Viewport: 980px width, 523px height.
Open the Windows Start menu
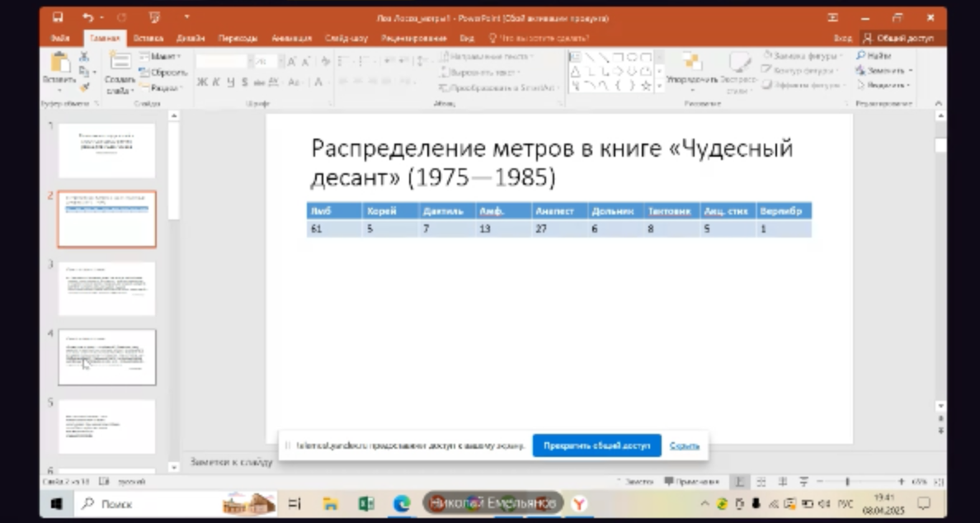56,504
